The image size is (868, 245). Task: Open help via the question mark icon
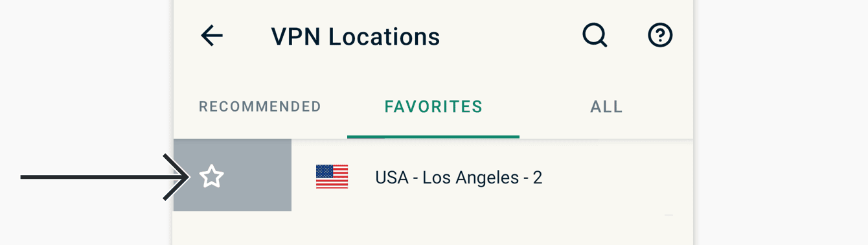tap(660, 36)
